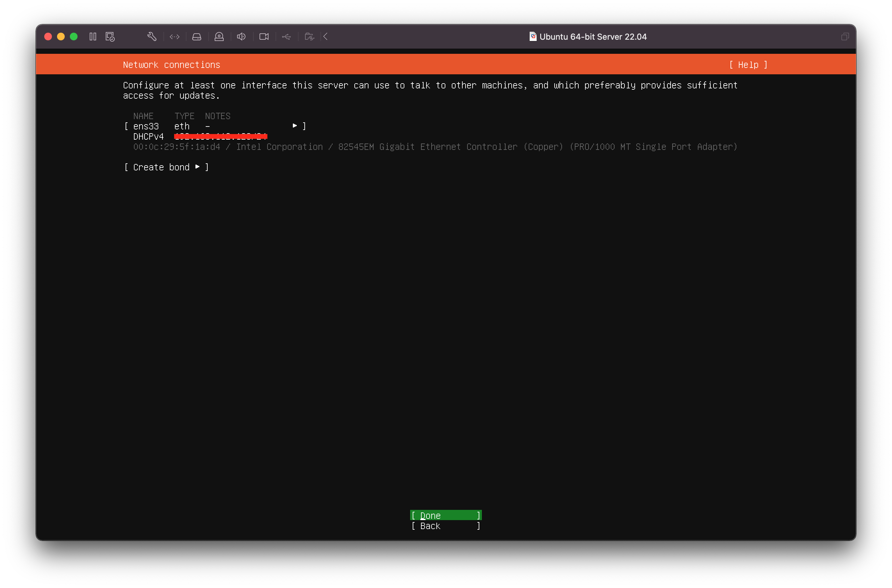Open virtual machine settings wrench
The height and width of the screenshot is (588, 892).
pos(152,37)
